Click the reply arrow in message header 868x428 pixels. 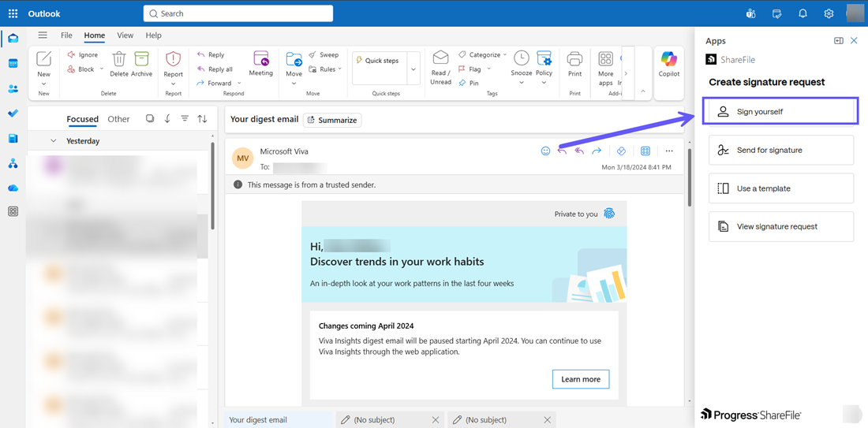coord(562,151)
